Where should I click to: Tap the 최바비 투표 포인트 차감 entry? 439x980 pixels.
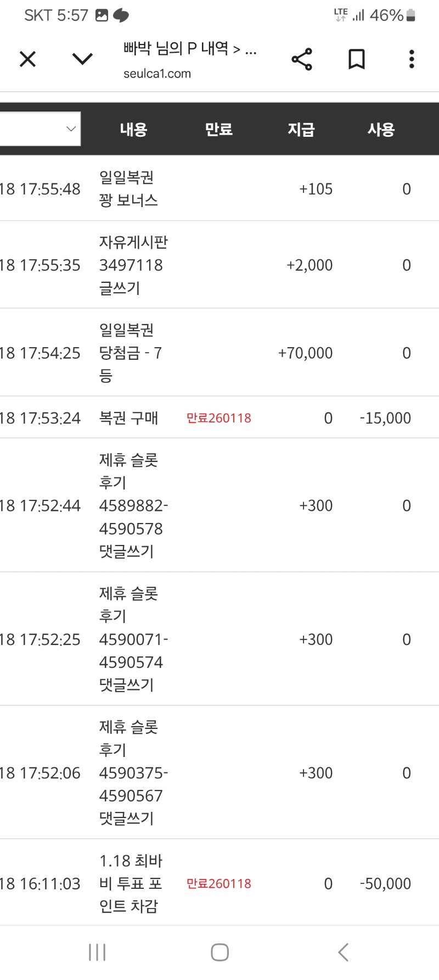[x=131, y=883]
